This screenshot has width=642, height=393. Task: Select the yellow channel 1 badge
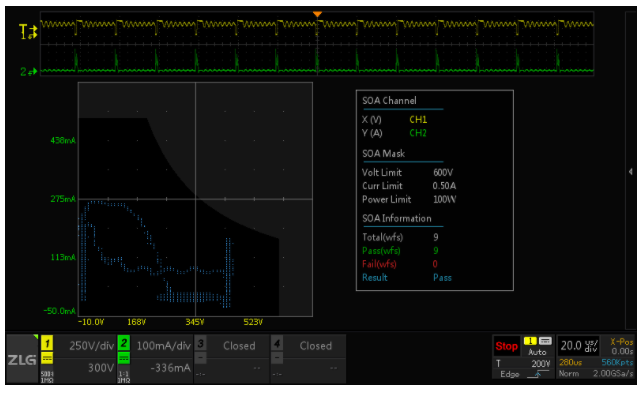pyautogui.click(x=47, y=343)
